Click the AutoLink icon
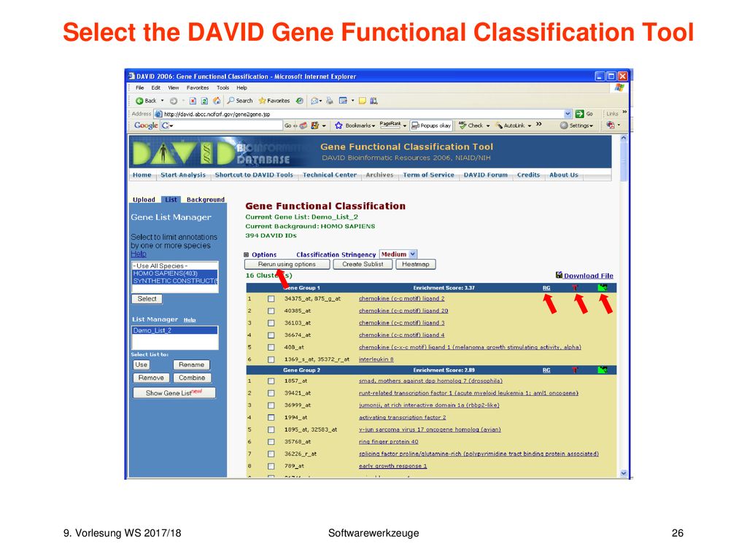Image resolution: width=747 pixels, height=560 pixels. [499, 125]
